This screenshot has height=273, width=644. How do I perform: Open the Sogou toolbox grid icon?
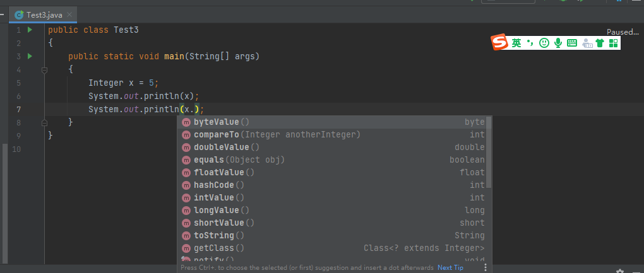point(613,43)
